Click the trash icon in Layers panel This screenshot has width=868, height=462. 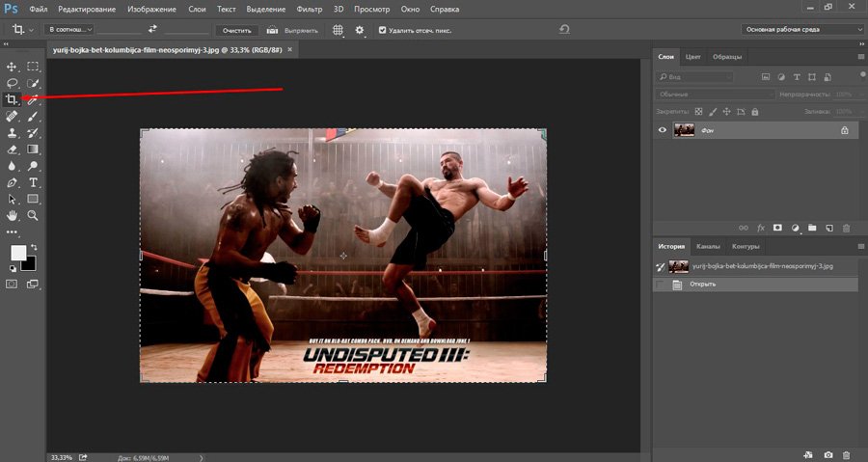click(x=846, y=228)
